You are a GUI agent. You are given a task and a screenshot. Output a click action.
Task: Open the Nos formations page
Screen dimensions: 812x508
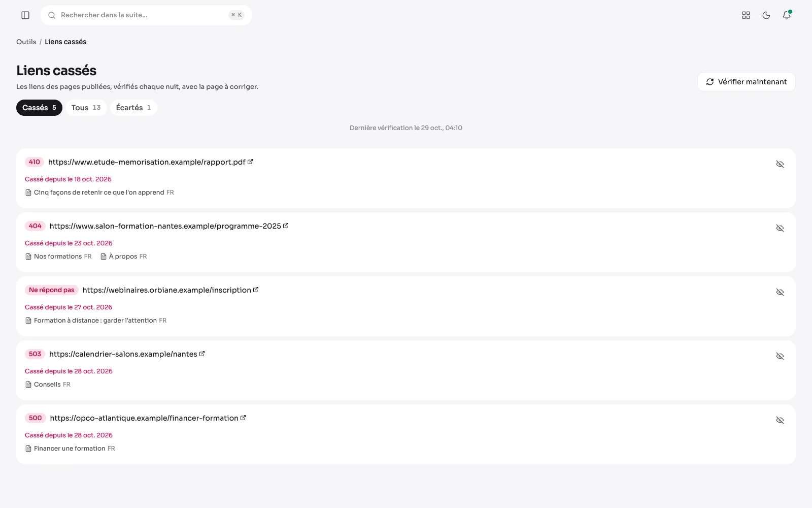point(58,257)
